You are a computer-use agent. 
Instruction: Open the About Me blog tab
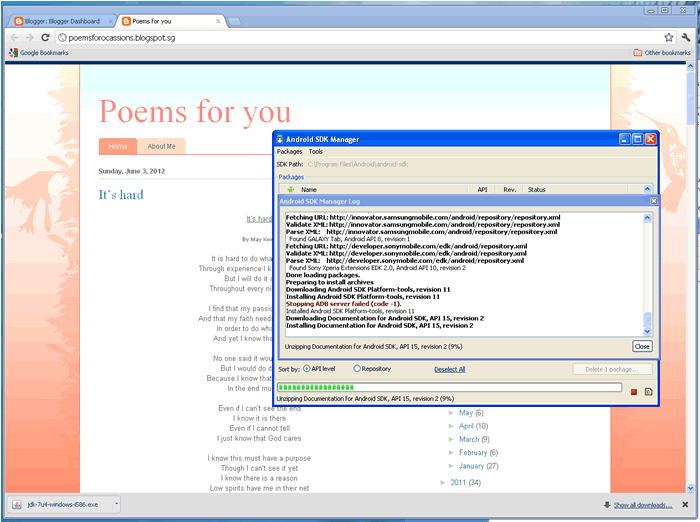pos(162,146)
